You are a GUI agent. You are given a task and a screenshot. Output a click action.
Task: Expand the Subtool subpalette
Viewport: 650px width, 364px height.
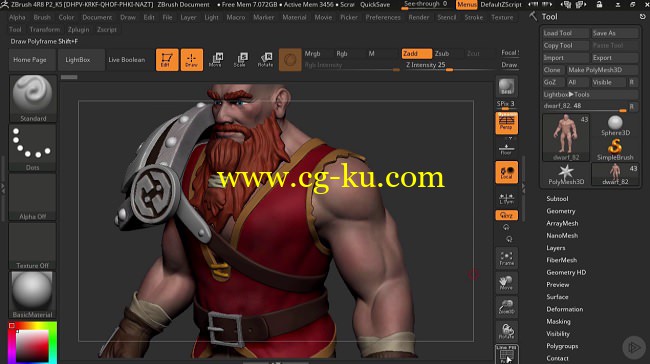coord(557,199)
